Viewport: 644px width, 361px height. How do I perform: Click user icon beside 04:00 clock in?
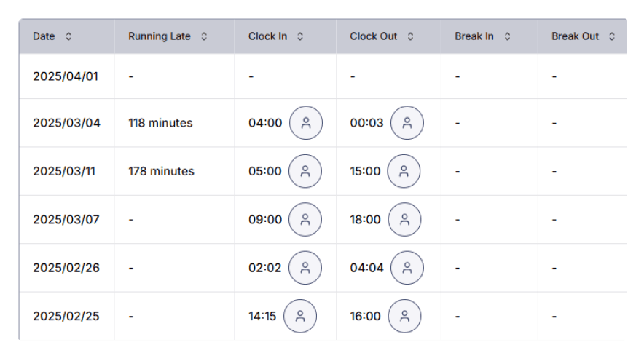click(x=306, y=123)
